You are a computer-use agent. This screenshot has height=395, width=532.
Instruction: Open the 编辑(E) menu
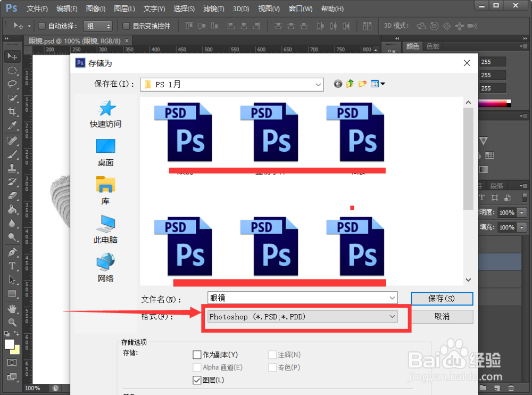(67, 9)
